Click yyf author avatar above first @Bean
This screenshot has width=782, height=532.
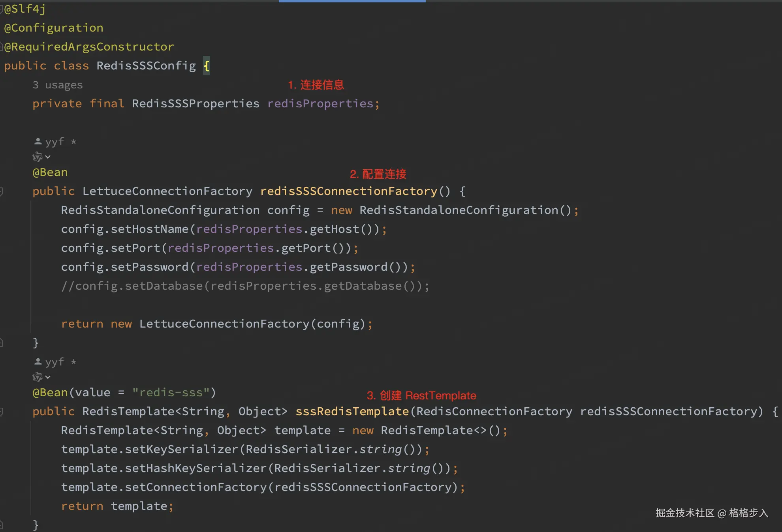[38, 141]
